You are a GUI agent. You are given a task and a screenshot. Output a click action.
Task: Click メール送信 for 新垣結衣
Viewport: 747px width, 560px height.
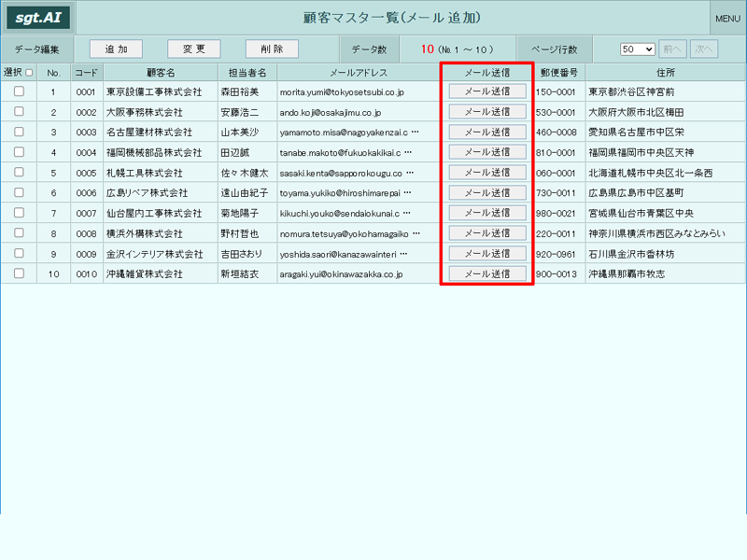pos(487,273)
